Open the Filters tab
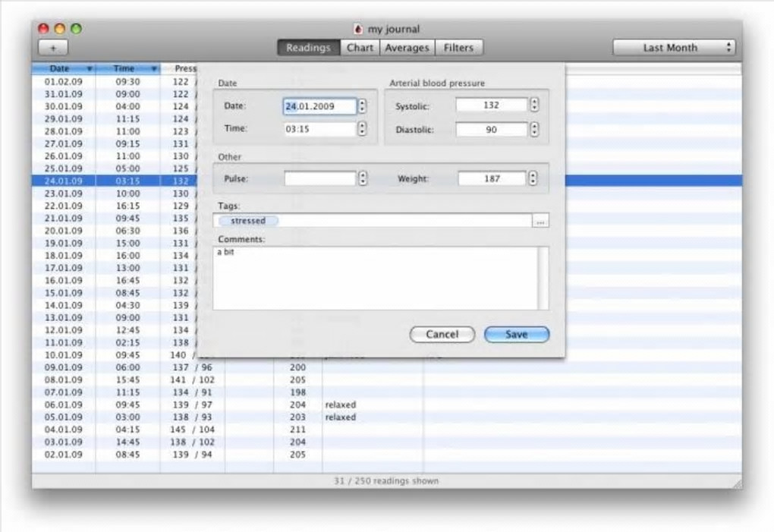The height and width of the screenshot is (532, 774). tap(458, 48)
